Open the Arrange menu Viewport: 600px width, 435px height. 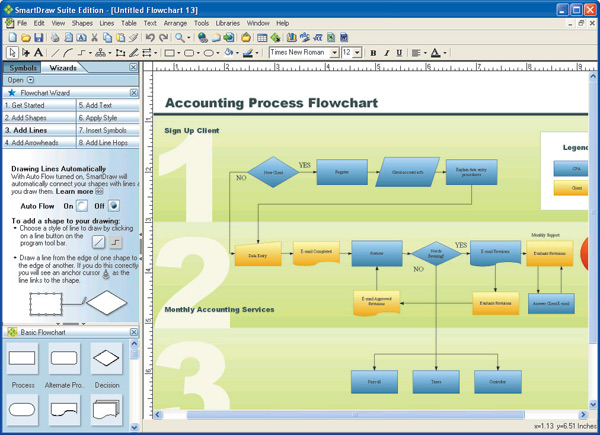pos(174,22)
